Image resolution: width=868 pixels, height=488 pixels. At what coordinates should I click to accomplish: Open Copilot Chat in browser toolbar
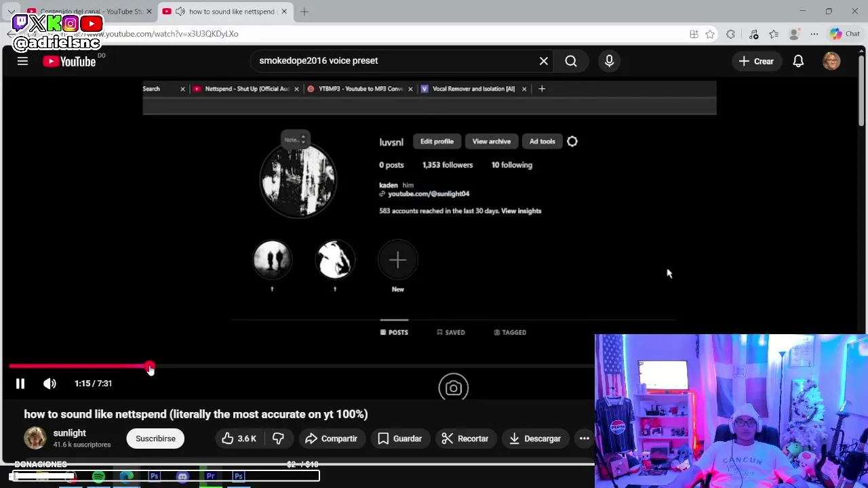pos(845,34)
